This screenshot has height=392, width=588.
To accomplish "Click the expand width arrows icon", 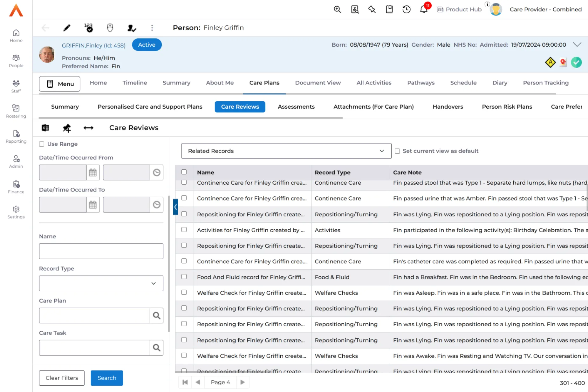I will (x=88, y=128).
